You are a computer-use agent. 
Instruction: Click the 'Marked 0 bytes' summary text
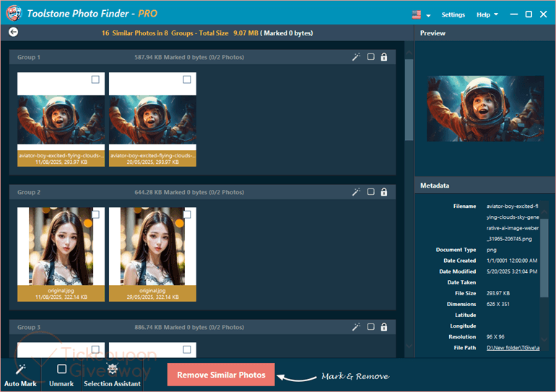[288, 33]
